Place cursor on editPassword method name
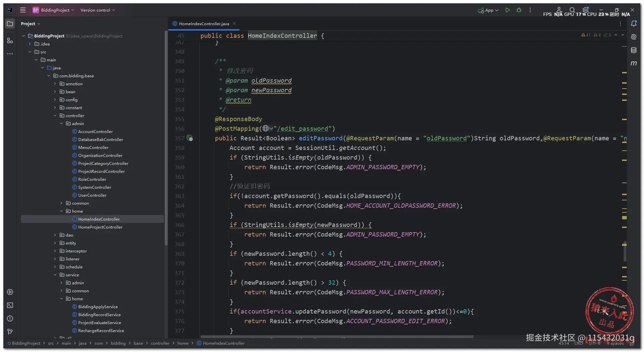This screenshot has height=352, width=644. tap(321, 138)
